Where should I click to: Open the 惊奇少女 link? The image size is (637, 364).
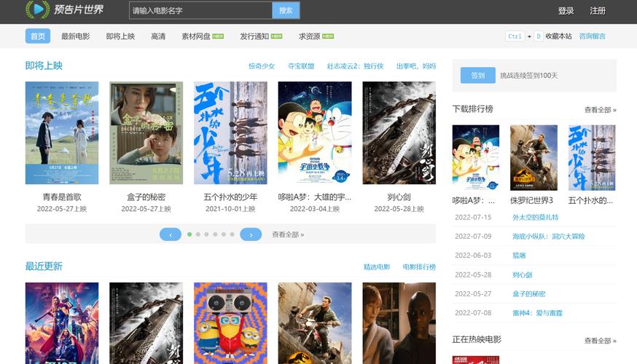(x=262, y=66)
